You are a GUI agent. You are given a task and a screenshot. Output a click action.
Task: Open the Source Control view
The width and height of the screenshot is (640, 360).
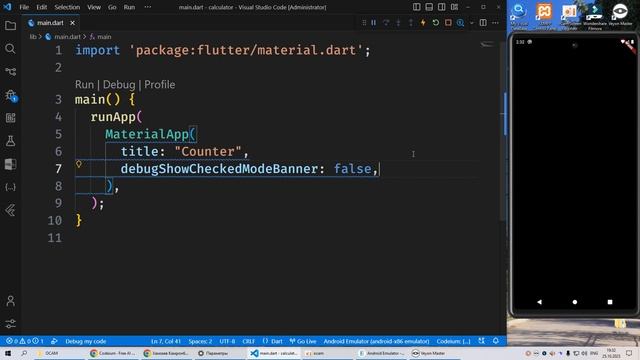(10, 72)
